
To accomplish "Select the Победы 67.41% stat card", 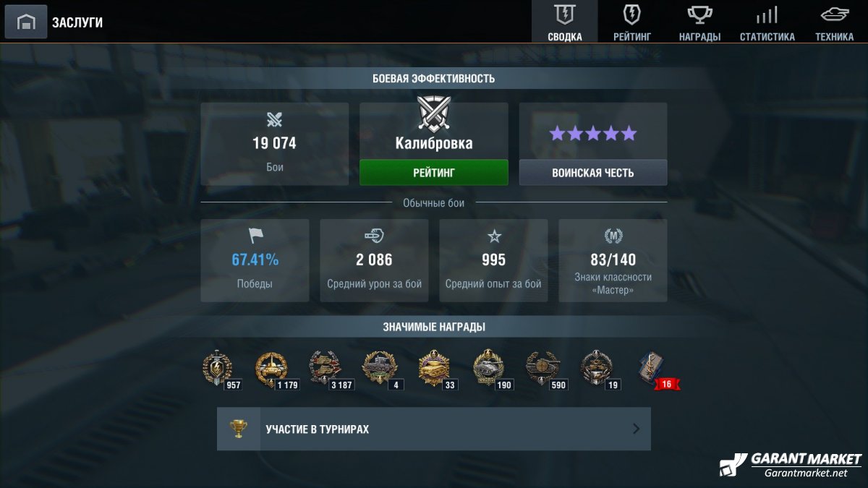I will [255, 260].
